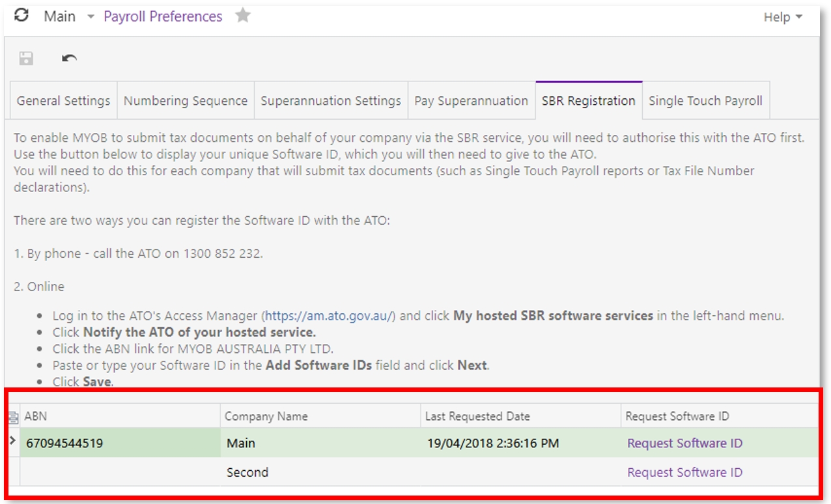Screen dimensions: 831x504
Task: Click the Payroll Preferences page title
Action: (x=163, y=17)
